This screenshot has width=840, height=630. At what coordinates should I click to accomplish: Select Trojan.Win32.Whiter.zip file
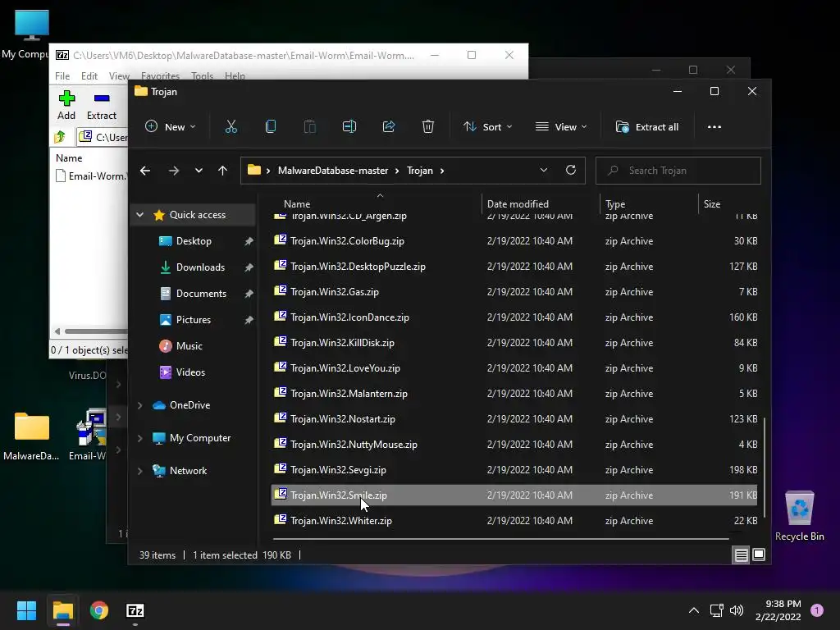pos(514,521)
